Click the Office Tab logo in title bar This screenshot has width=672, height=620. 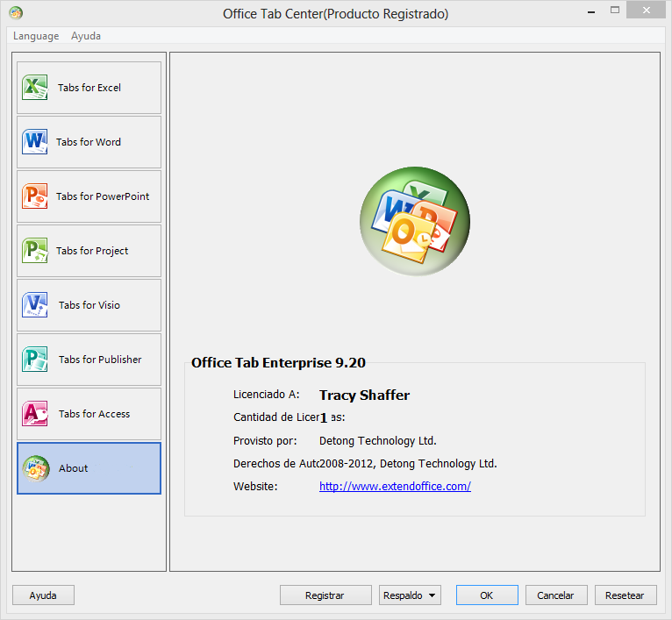(16, 13)
